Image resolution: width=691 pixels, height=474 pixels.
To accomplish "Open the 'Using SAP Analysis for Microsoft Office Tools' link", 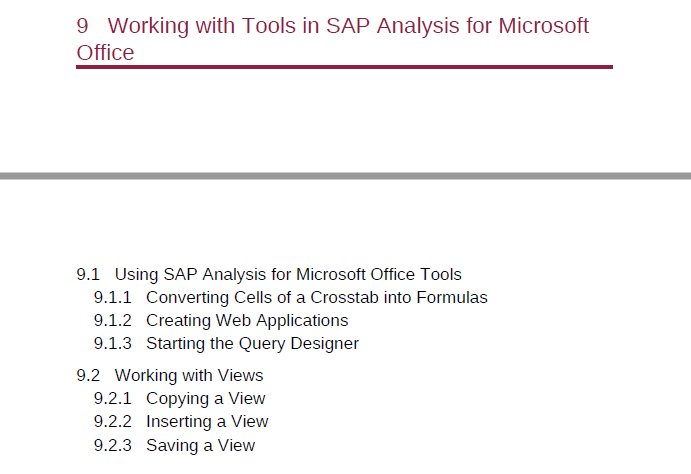I will point(288,274).
